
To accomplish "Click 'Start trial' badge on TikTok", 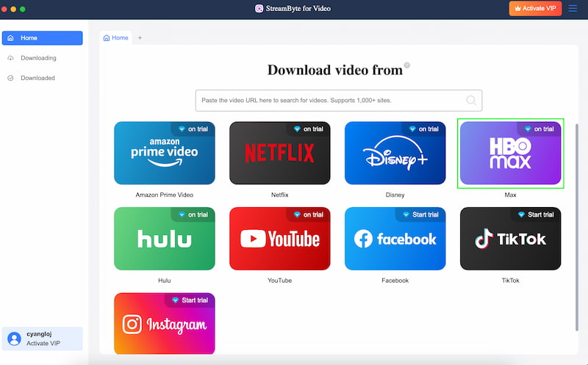I will (537, 214).
